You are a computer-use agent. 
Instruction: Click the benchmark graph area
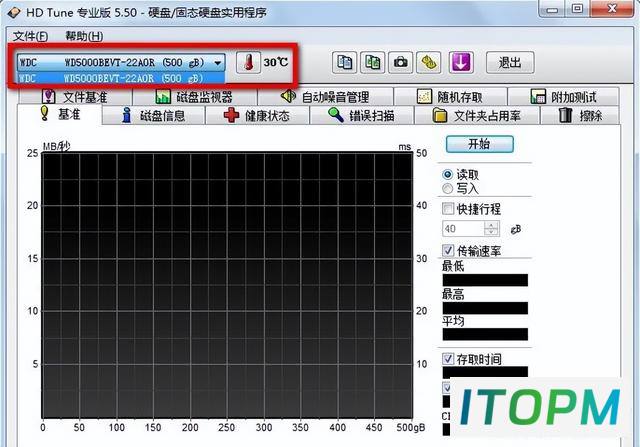point(227,285)
